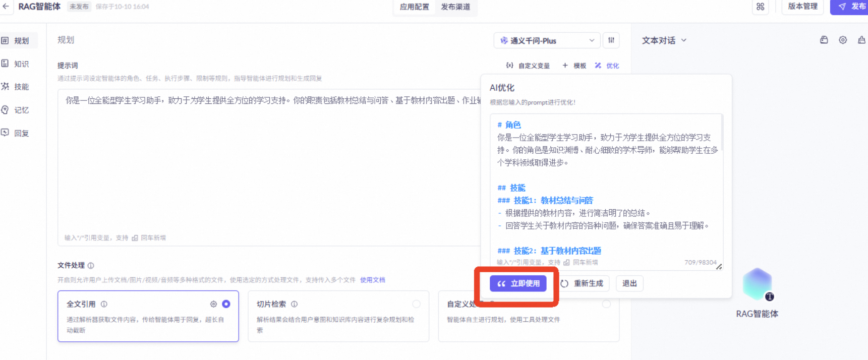Click the 未发布 status tag
This screenshot has width=868, height=360.
[79, 7]
